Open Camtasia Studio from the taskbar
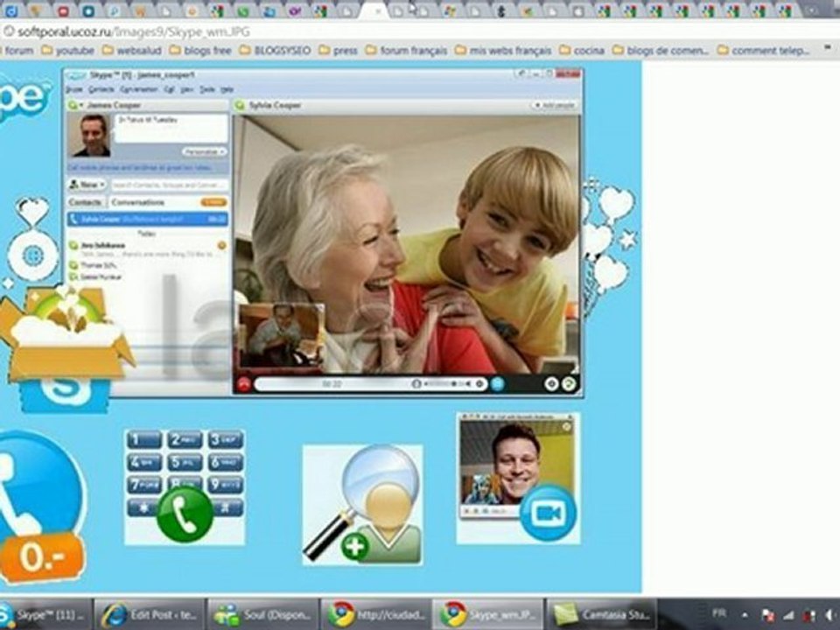This screenshot has height=630, width=840. (x=602, y=614)
